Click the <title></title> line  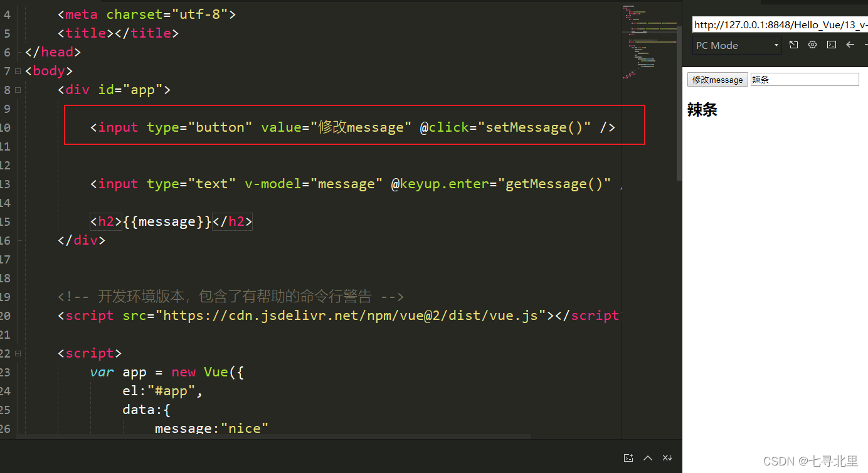point(118,33)
